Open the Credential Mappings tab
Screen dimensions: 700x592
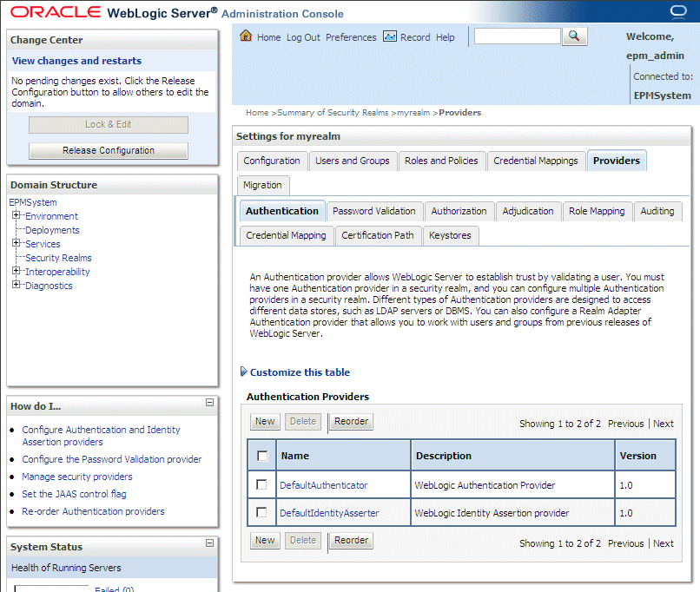(x=536, y=161)
